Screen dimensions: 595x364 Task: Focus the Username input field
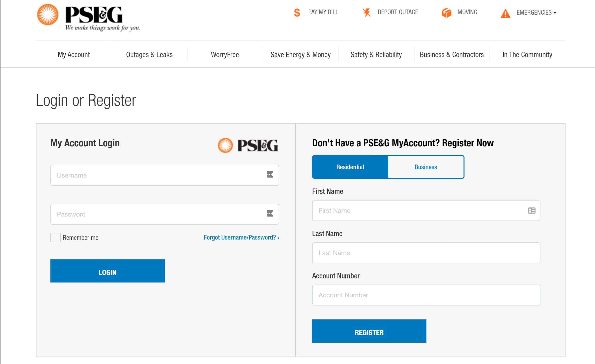[165, 175]
